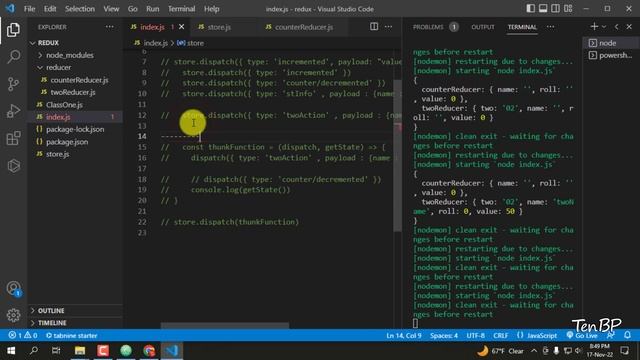Open the Search view in activity bar
Viewport: 640px width, 360px height.
[13, 57]
